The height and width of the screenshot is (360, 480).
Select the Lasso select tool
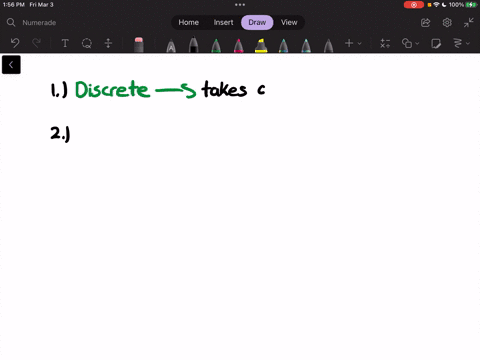click(x=87, y=43)
